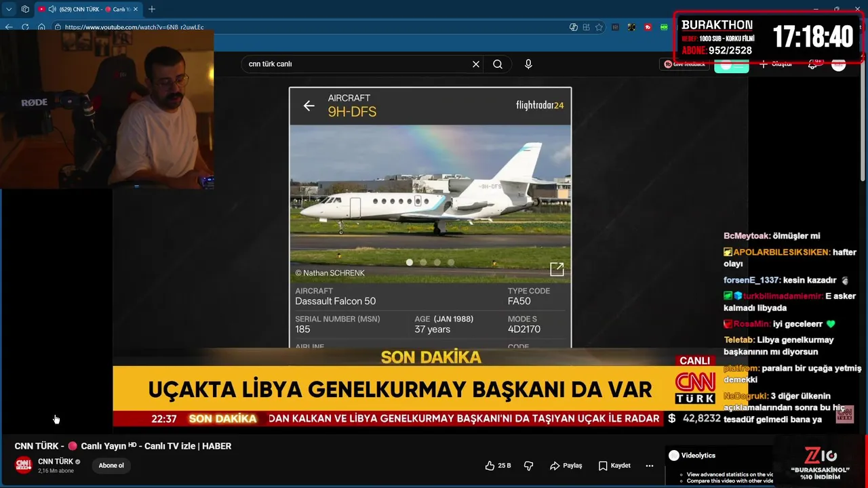Click the 'Dassault Falcon 50' aircraft name

pyautogui.click(x=335, y=301)
